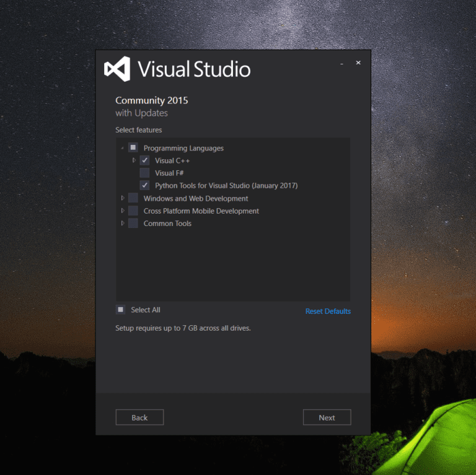Expand the Visual C++ sub-features arrow
The width and height of the screenshot is (476, 475).
coord(134,160)
